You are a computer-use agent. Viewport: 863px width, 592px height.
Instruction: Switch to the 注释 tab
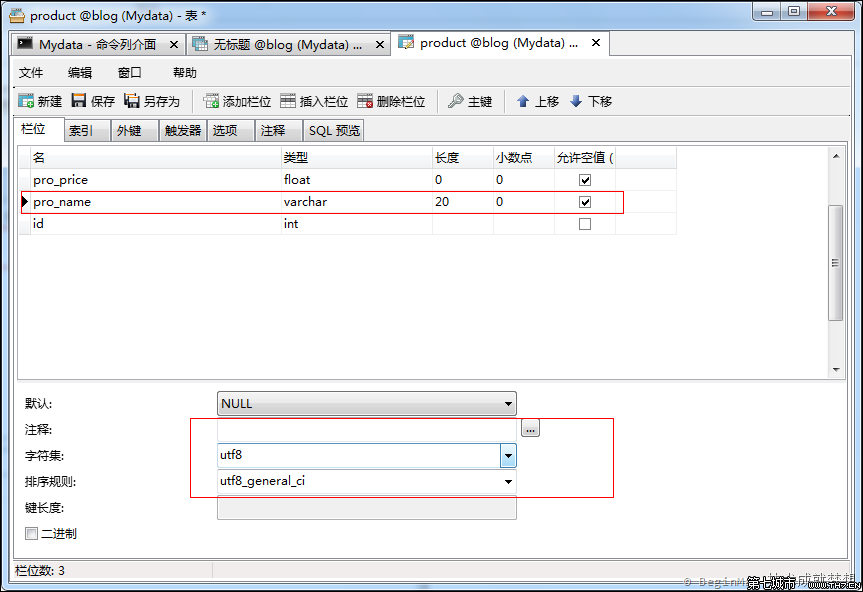click(x=278, y=131)
